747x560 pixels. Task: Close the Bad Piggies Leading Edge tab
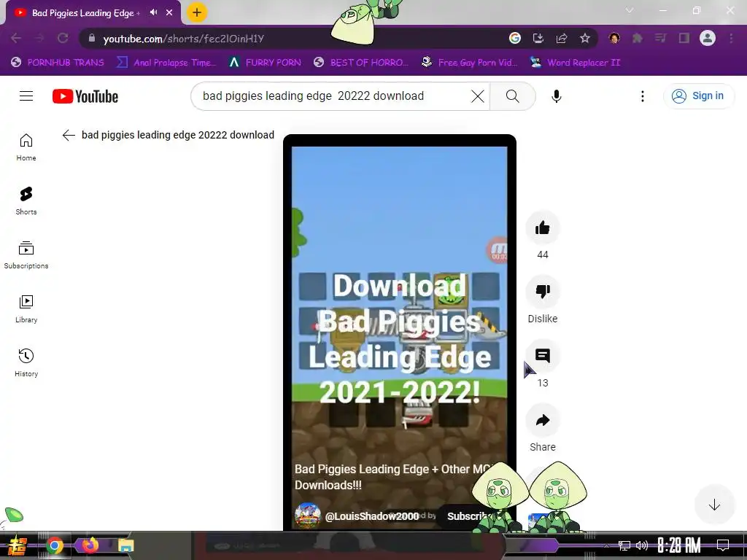tap(169, 13)
